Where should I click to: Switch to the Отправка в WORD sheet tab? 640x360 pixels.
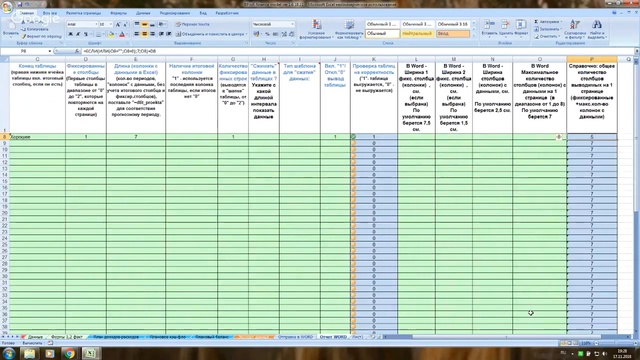[295, 337]
